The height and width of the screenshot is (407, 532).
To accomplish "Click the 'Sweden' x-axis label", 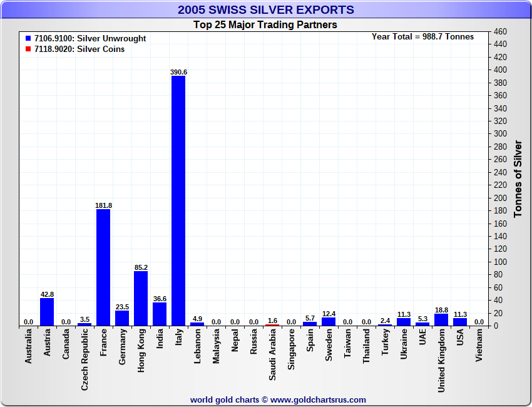I will (329, 344).
